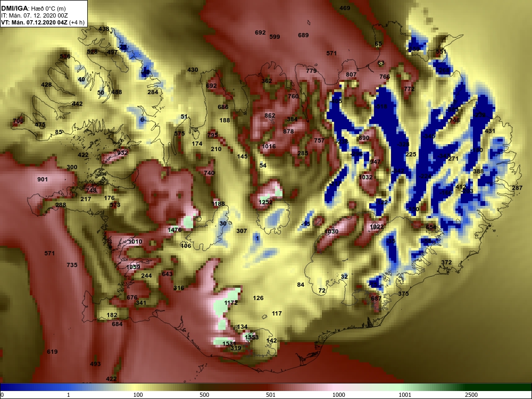
Task: Click the 'VT: Mán. 07.12.2020 04Z' valid time line
Action: tap(34, 23)
